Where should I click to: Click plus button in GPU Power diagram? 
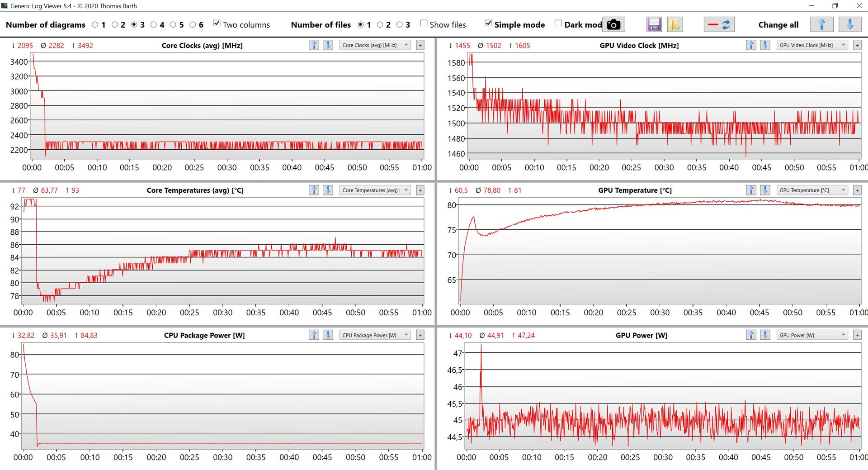[x=857, y=335]
